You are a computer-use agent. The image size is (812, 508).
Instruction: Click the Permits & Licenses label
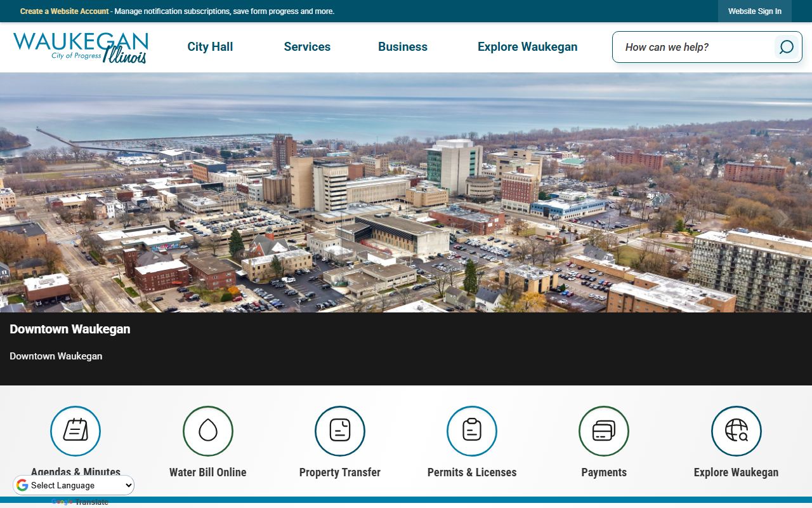tap(472, 472)
